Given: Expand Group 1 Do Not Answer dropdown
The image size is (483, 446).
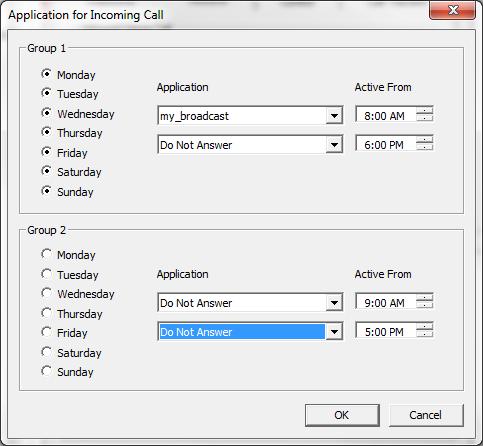Looking at the screenshot, I should point(334,145).
